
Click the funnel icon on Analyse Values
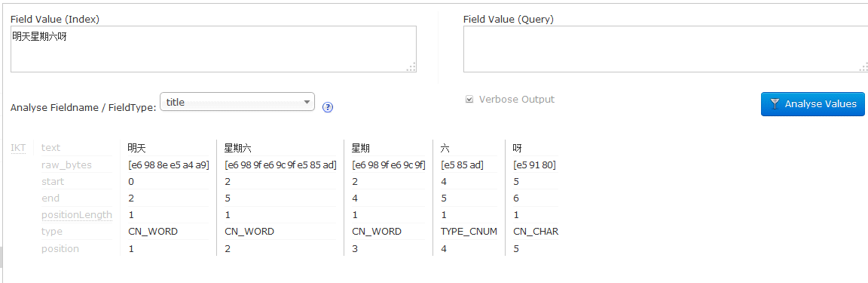pos(775,104)
